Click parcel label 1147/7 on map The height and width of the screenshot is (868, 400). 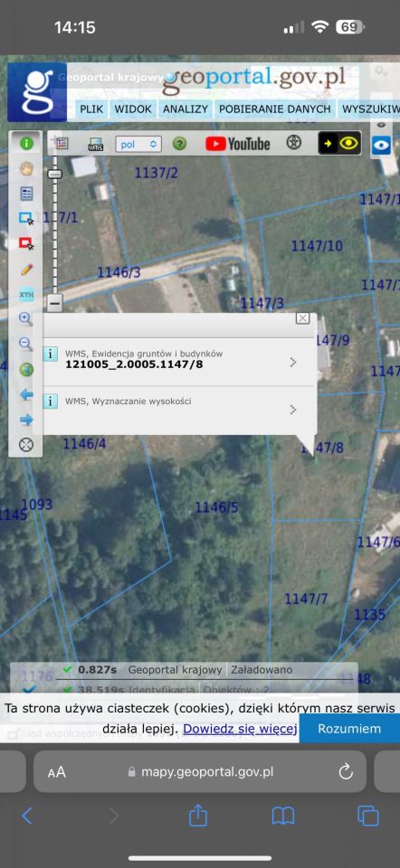point(307,599)
